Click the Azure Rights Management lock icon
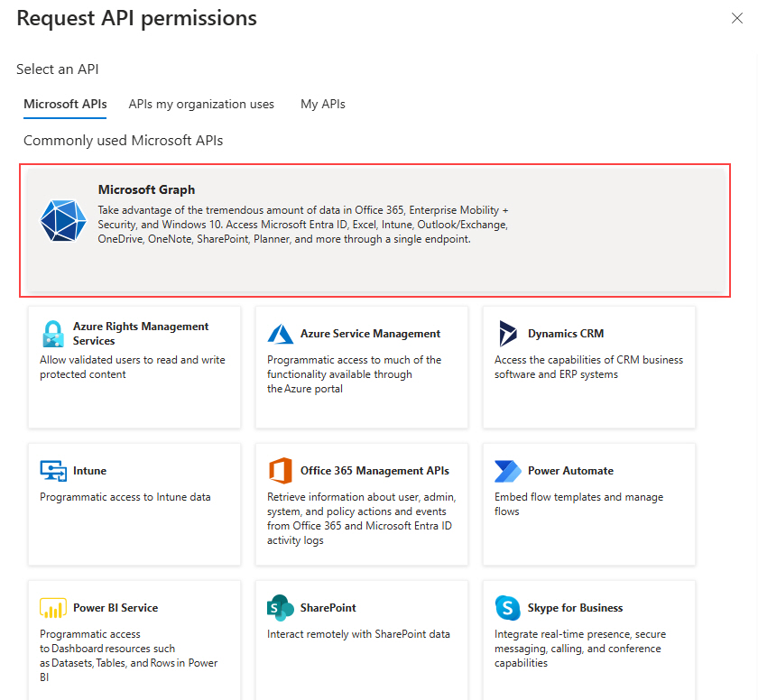Screen dimensions: 758x700 [52, 334]
